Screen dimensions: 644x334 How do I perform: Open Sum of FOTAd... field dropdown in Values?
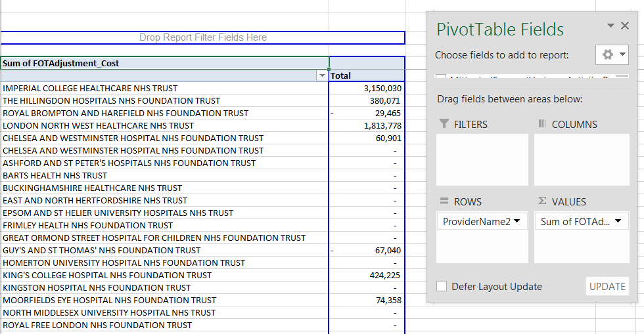(618, 221)
